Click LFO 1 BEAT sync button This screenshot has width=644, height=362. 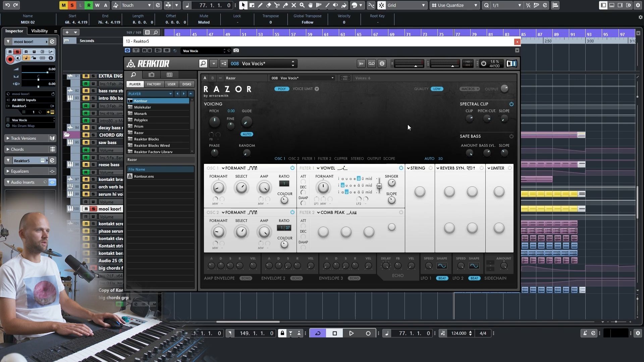[442, 278]
